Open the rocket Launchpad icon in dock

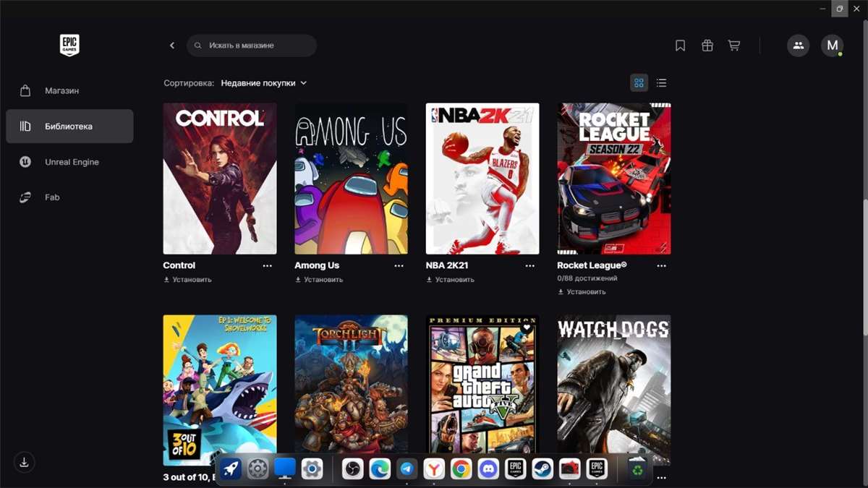231,469
